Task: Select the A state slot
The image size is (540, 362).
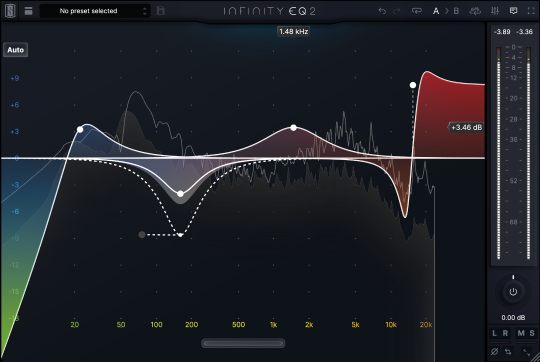Action: (x=436, y=11)
